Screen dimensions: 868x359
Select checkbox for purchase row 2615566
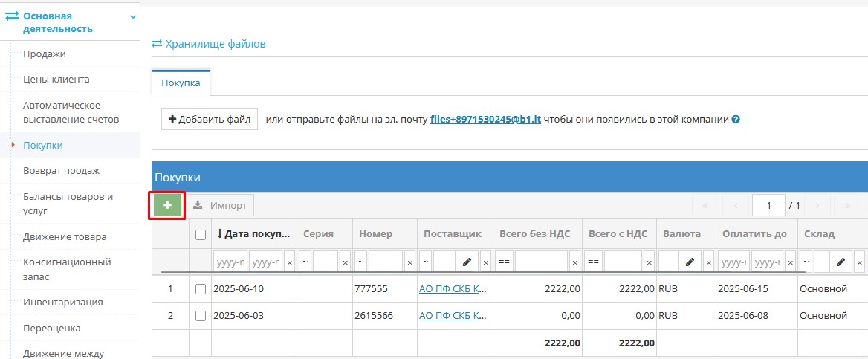coord(200,316)
